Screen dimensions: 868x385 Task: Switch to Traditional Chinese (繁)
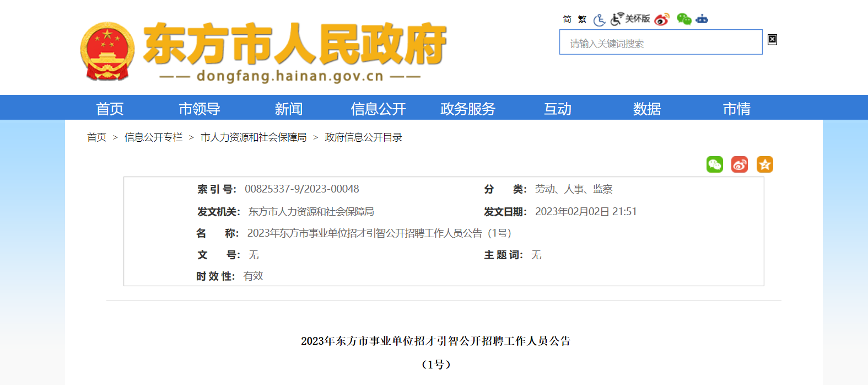[582, 19]
